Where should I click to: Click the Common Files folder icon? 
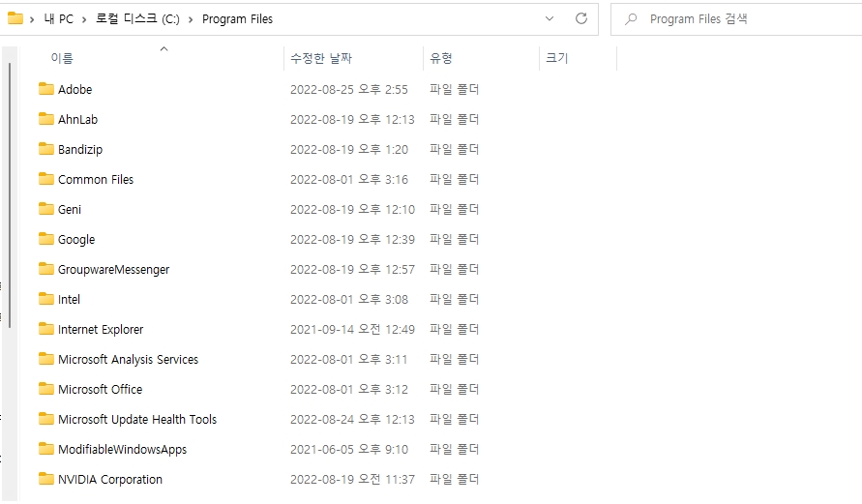coord(46,179)
